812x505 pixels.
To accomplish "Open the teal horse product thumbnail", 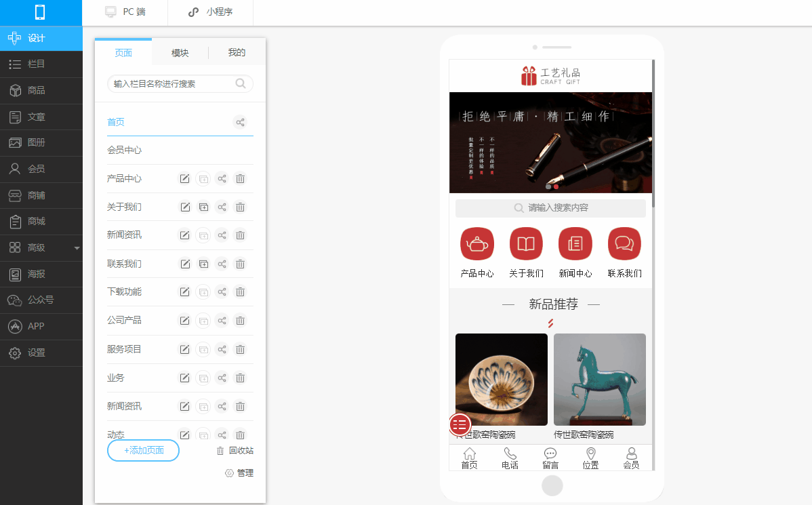I will (x=600, y=380).
